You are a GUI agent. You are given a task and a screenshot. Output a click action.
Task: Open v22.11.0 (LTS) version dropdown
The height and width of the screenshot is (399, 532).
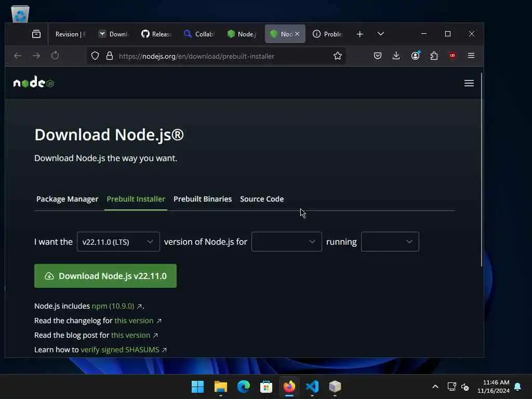tap(118, 242)
